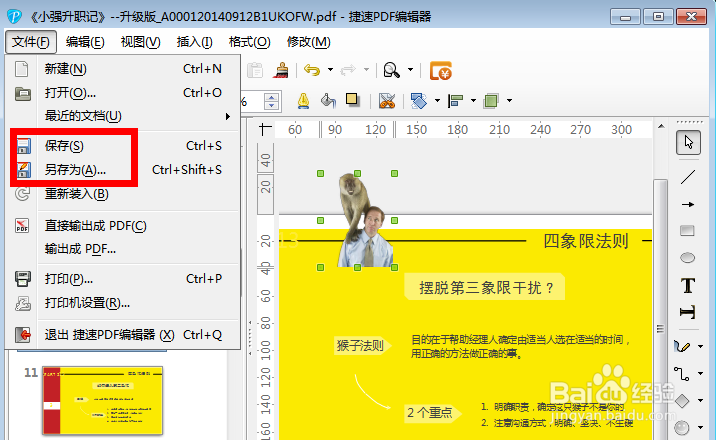
Task: Click the 摆脱第三象限干扰？ text box
Action: click(x=484, y=288)
